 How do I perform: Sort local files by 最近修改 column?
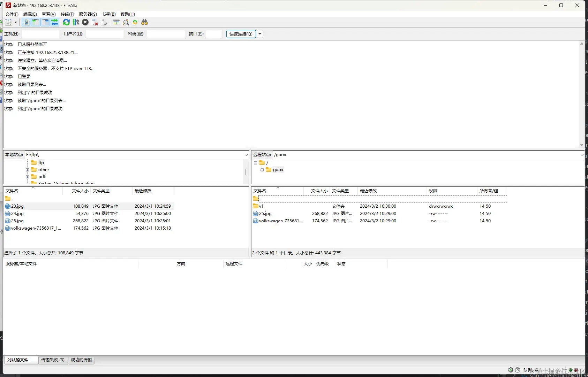point(153,191)
